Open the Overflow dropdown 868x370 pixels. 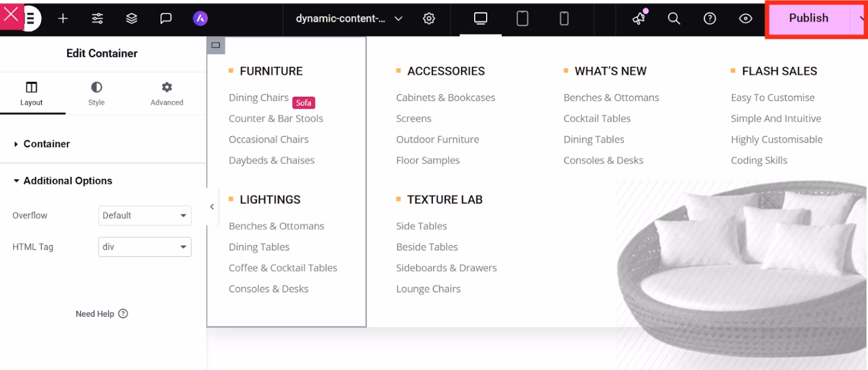click(145, 216)
